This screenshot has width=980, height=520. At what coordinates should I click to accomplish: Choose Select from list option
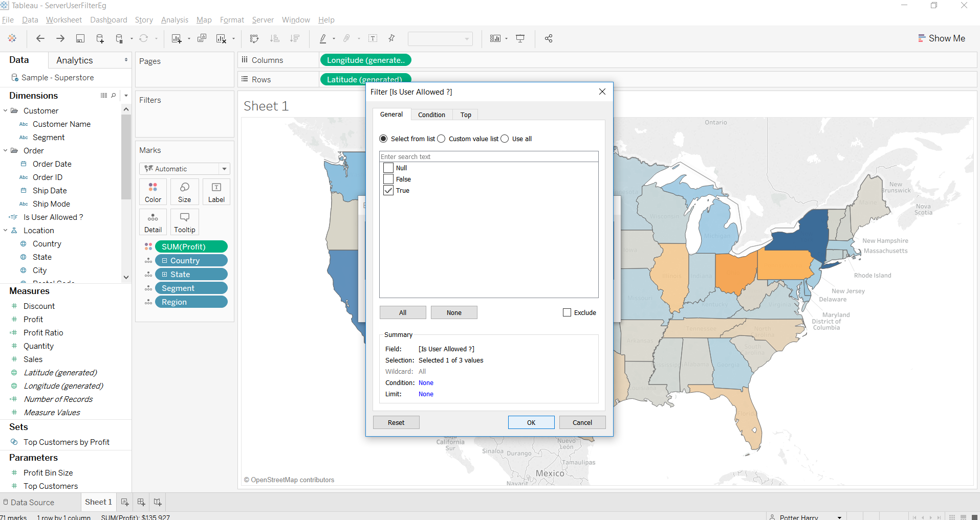[x=383, y=139]
